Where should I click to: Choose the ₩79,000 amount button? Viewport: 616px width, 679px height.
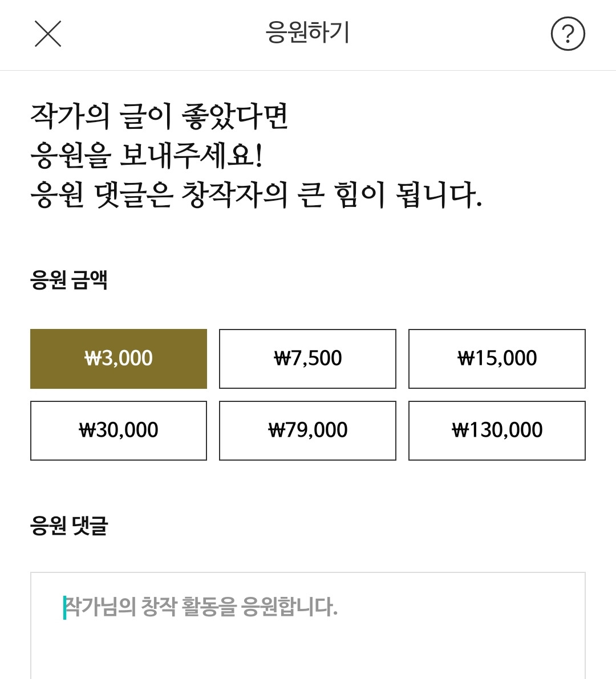click(307, 430)
